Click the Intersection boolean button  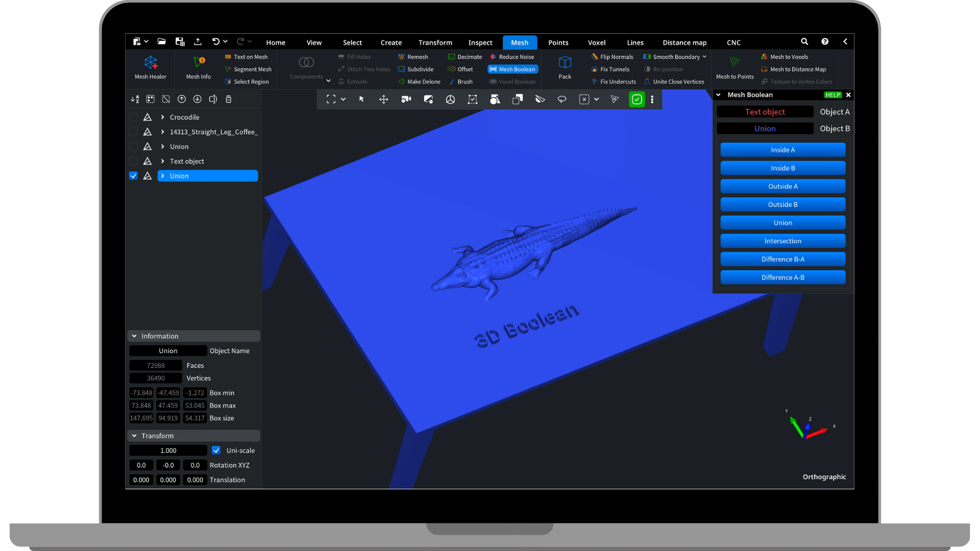pyautogui.click(x=782, y=241)
